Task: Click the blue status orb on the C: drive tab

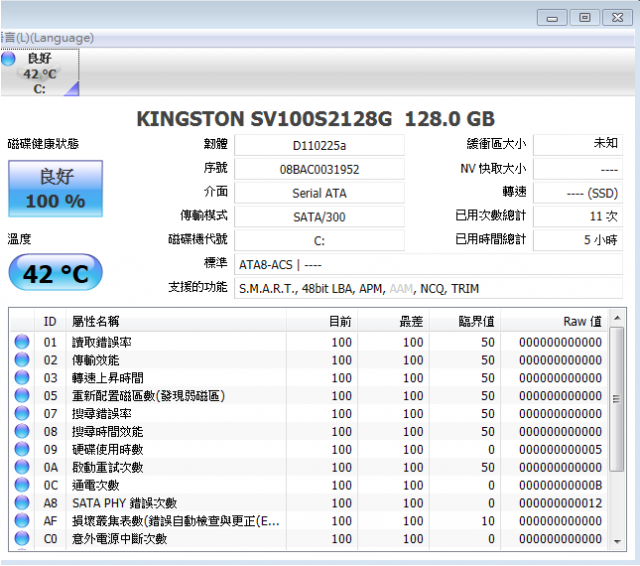Action: (8, 59)
